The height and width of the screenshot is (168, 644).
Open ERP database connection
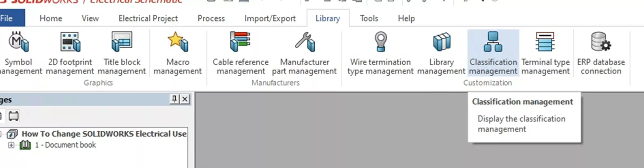601,53
